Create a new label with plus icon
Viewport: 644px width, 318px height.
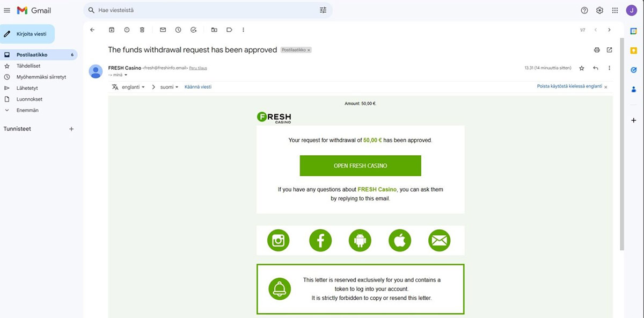point(71,129)
